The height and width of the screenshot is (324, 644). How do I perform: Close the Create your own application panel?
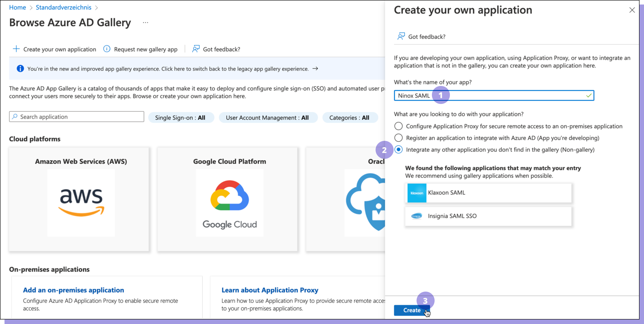632,10
